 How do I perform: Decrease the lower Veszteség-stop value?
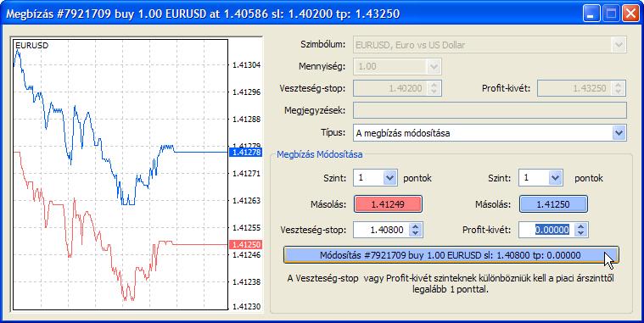tap(415, 233)
